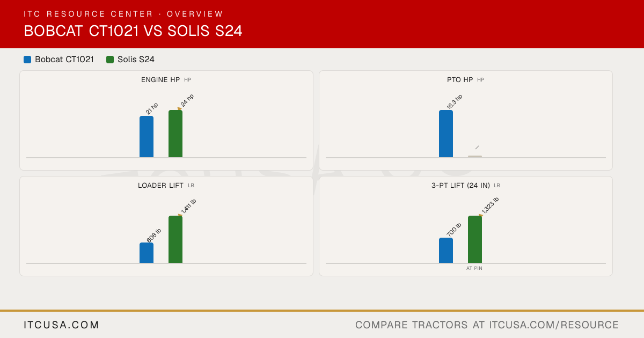This screenshot has height=338, width=644.
Task: Click the empty Solis PTO HP placeholder bar
Action: (x=475, y=156)
